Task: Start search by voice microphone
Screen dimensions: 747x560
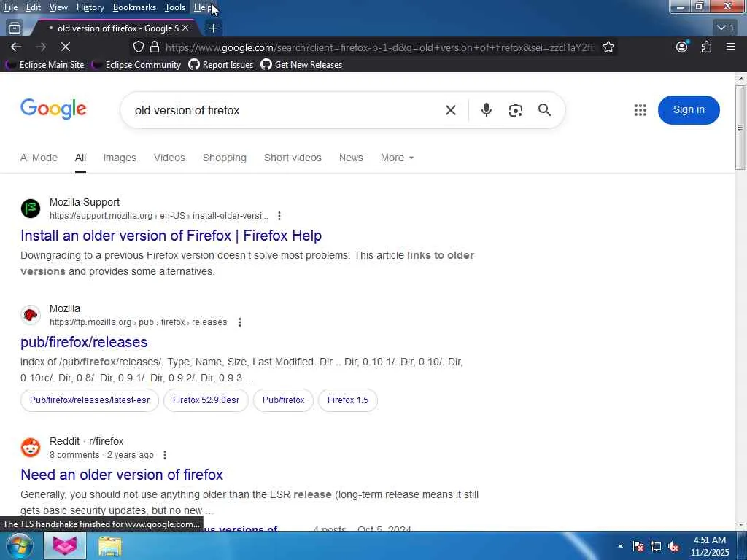Action: coord(486,110)
